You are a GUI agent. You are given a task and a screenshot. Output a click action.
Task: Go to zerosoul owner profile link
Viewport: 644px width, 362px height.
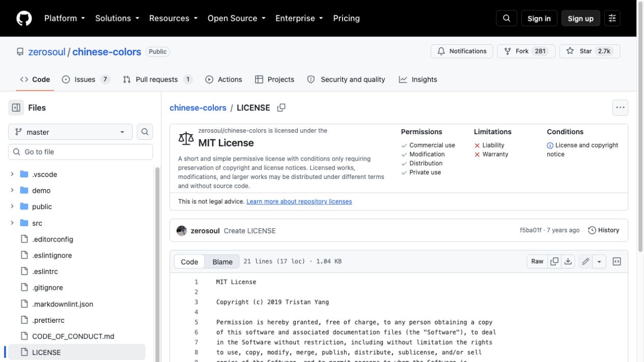pyautogui.click(x=47, y=52)
